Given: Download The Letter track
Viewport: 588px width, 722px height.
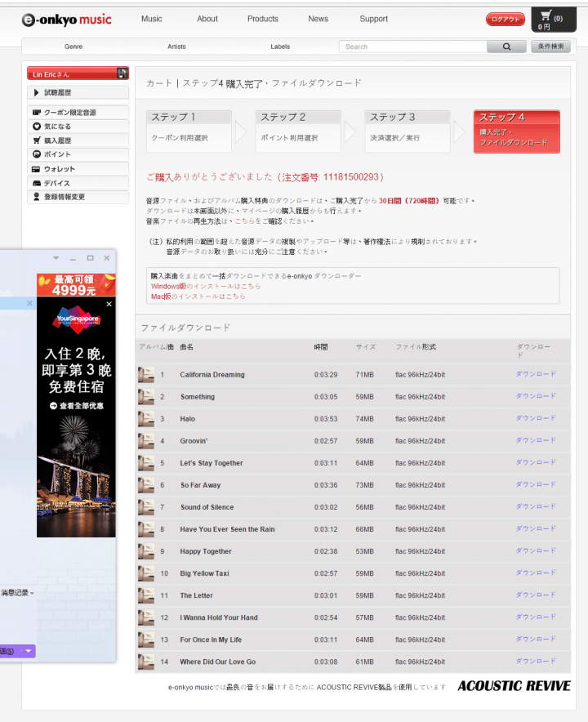Looking at the screenshot, I should pyautogui.click(x=536, y=595).
